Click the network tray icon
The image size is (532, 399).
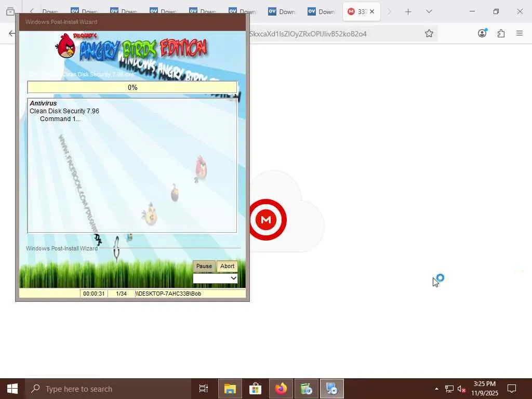[449, 389]
